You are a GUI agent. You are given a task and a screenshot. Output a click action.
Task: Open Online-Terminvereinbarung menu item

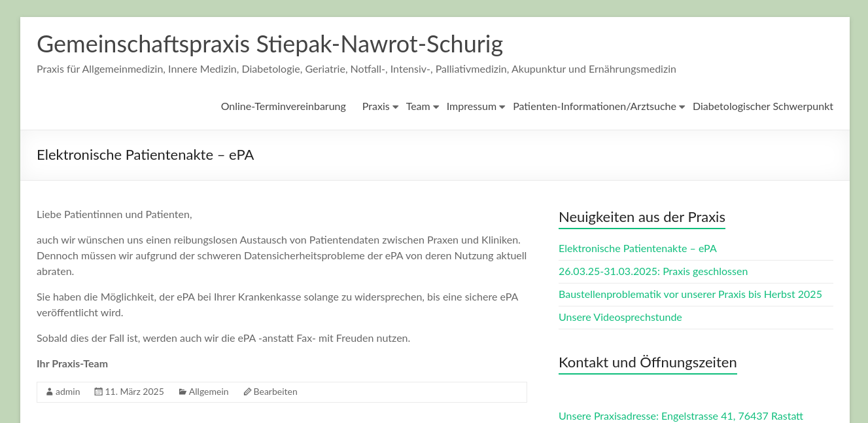283,107
